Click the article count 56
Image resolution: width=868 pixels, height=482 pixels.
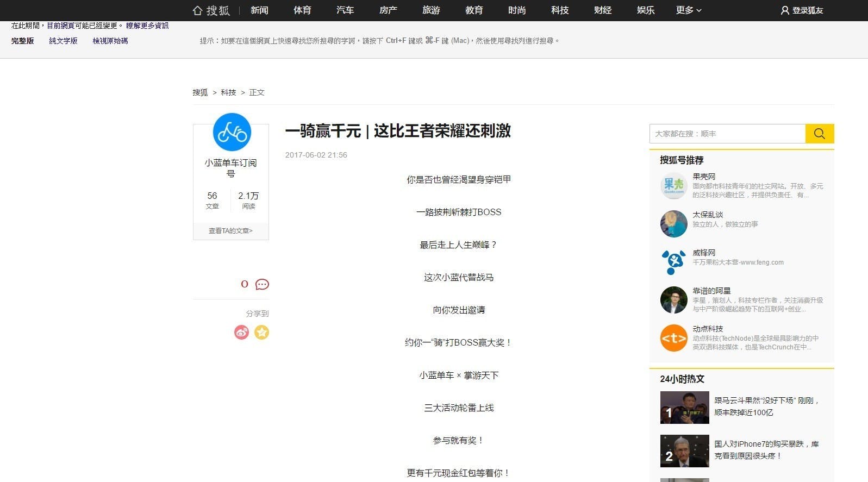212,196
